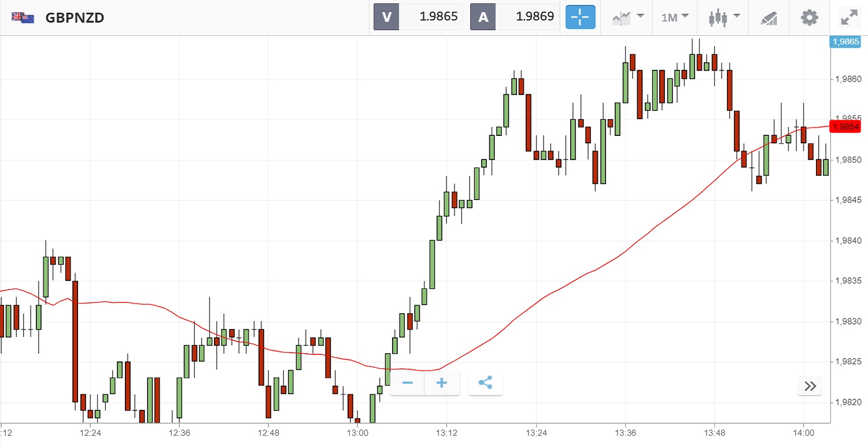Open the candlestick chart type dropdown
This screenshot has height=444, width=868.
[x=724, y=17]
